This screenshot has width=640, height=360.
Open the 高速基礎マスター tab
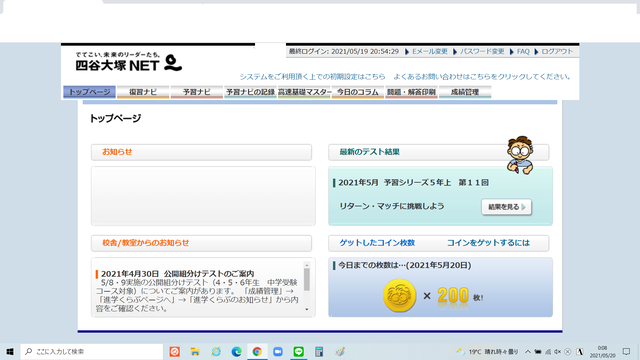[x=304, y=92]
